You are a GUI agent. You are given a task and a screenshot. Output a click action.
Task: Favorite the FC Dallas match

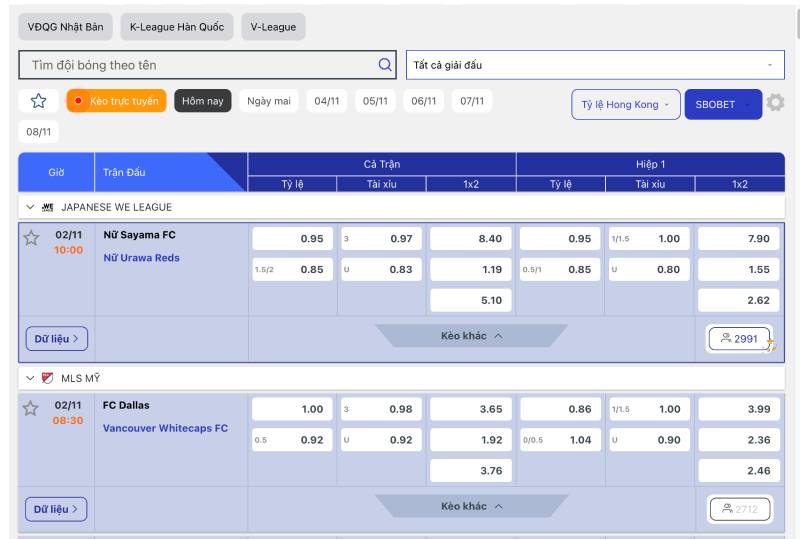[31, 408]
